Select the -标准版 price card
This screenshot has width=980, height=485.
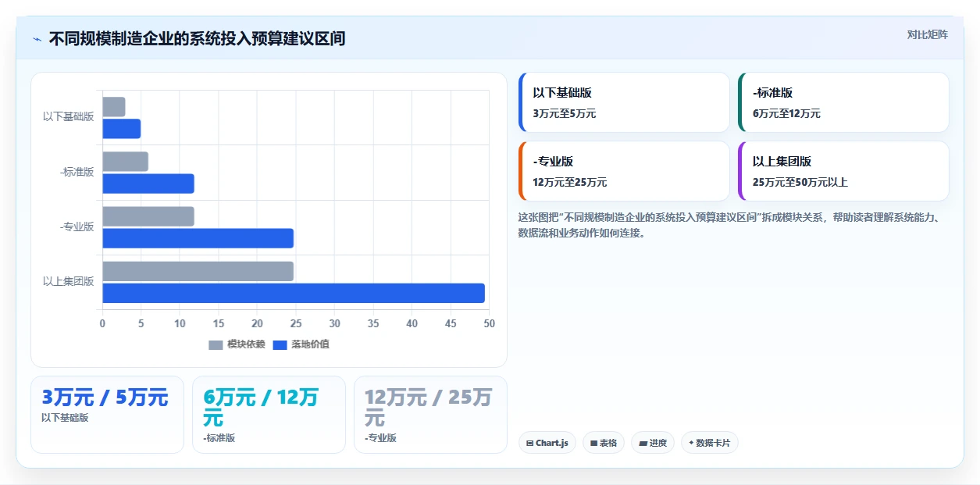tap(843, 102)
